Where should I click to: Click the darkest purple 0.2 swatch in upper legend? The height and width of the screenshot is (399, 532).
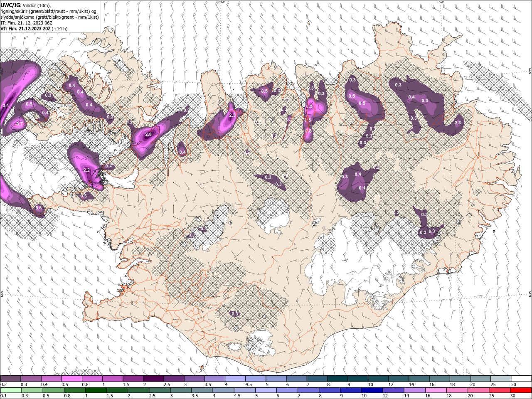(x=10, y=379)
